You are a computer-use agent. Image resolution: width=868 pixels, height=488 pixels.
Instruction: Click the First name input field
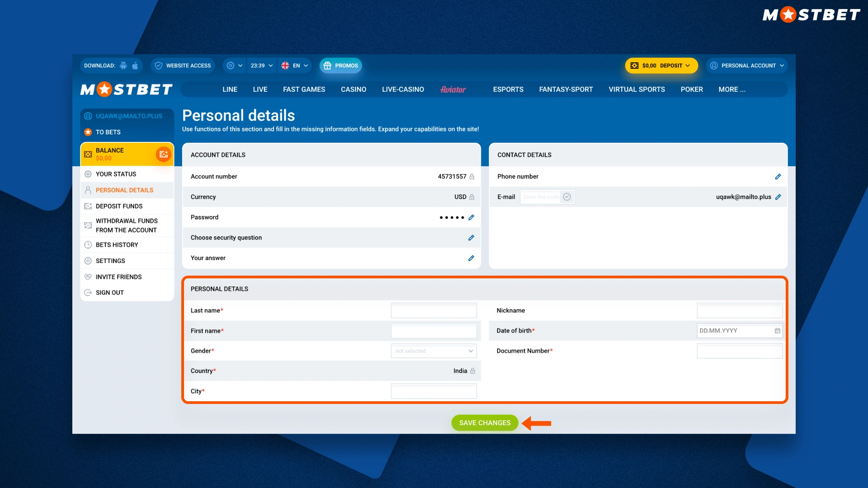(x=434, y=331)
